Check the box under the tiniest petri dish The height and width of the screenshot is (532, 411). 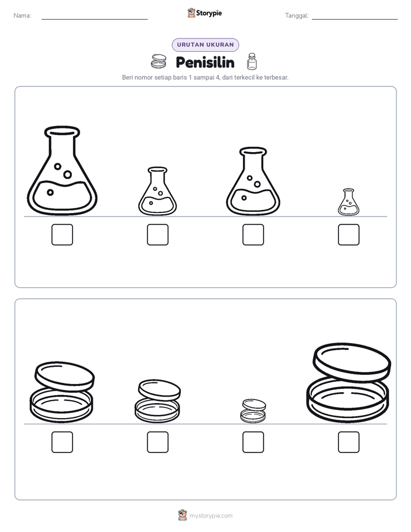point(253,442)
